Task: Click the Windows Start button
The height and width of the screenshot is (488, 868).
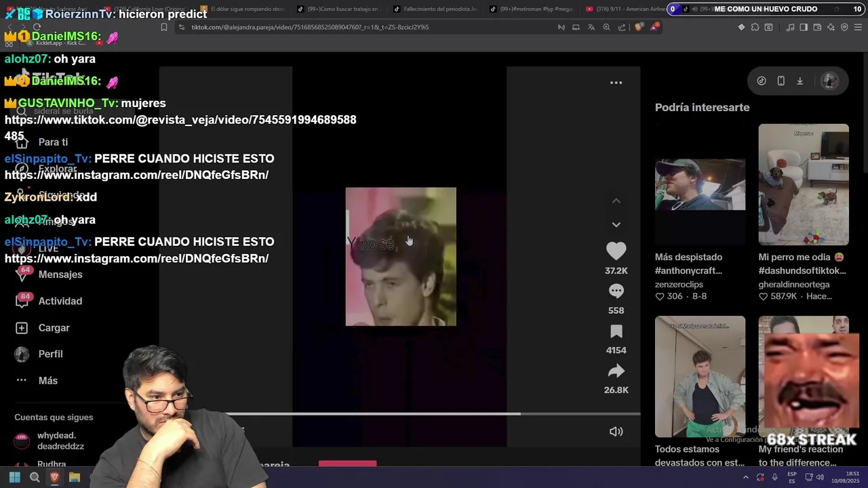Action: coord(14,478)
